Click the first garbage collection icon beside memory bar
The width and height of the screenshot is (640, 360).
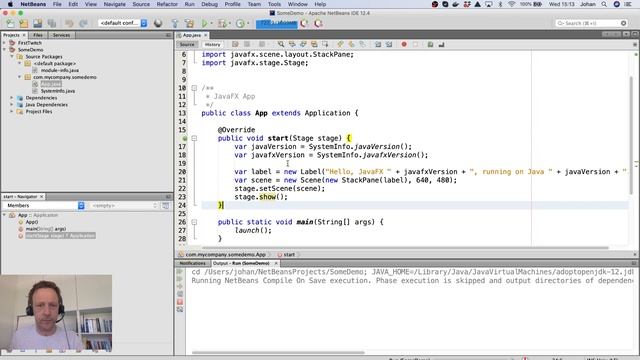pyautogui.click(x=304, y=23)
